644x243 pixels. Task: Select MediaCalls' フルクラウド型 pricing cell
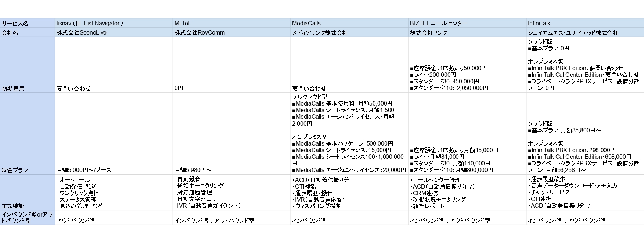[x=350, y=133]
